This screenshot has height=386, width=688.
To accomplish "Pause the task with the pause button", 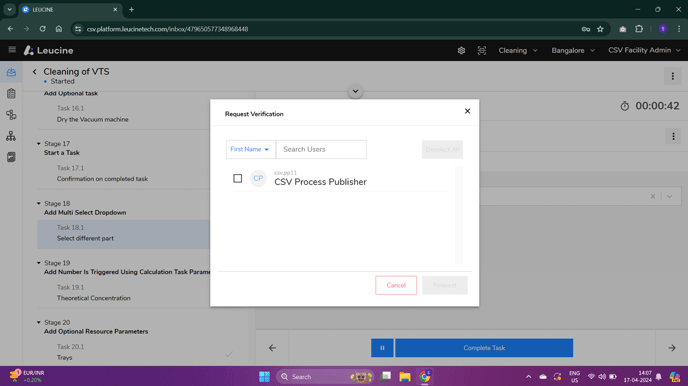I will click(382, 348).
